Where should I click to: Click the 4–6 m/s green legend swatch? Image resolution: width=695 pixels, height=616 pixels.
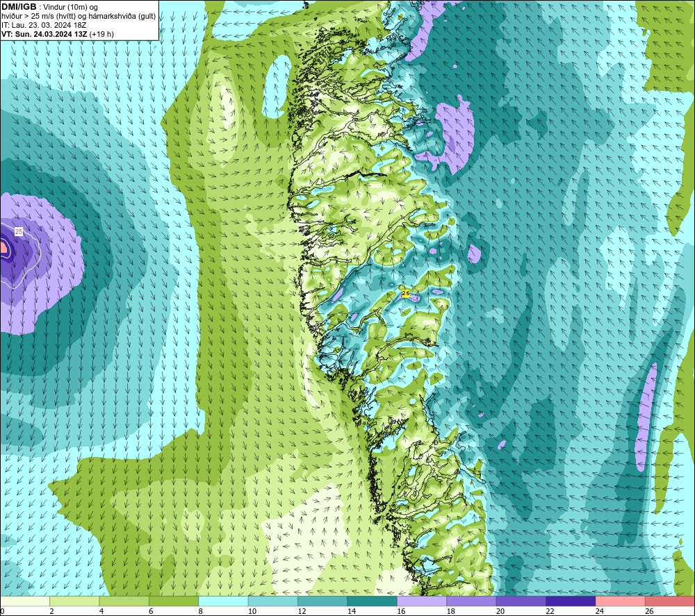tap(124, 601)
